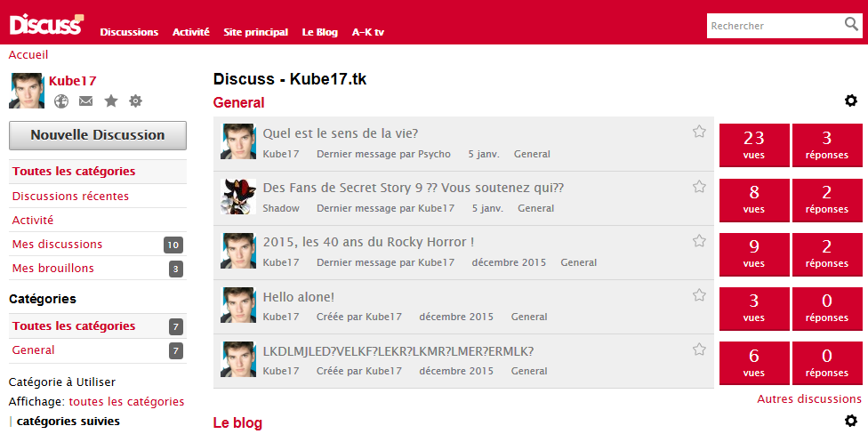This screenshot has width=868, height=434.
Task: Star the 'Hello alone!' discussion
Action: click(699, 295)
